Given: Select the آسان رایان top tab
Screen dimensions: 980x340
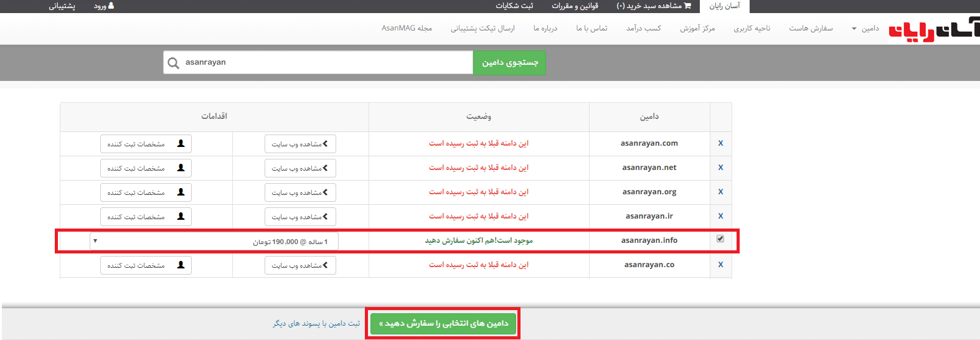Looking at the screenshot, I should point(725,6).
